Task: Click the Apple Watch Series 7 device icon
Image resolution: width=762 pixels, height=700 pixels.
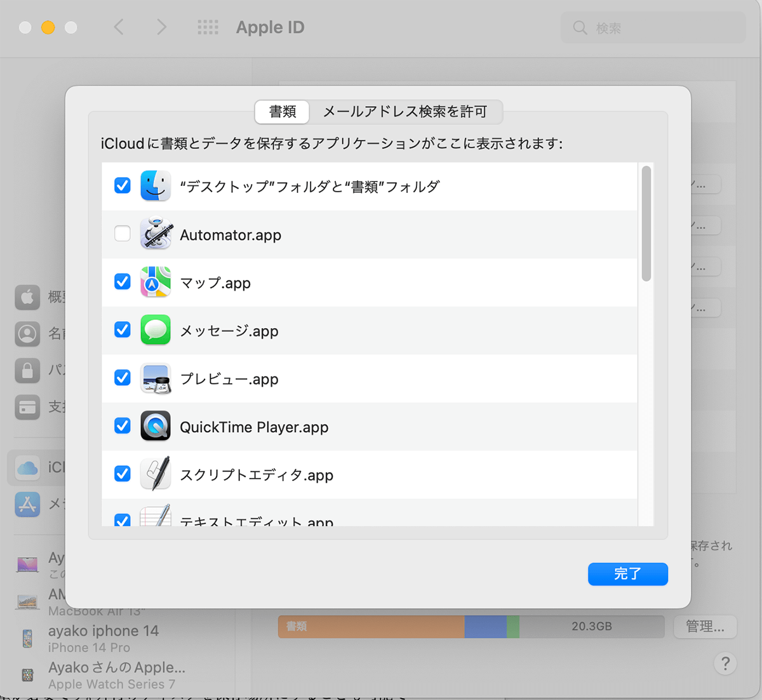Action: pyautogui.click(x=27, y=675)
